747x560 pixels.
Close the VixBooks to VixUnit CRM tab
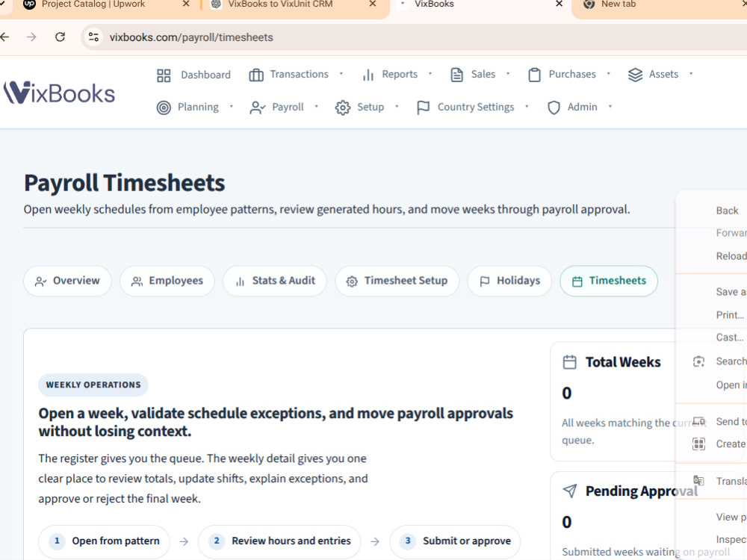[x=373, y=4]
